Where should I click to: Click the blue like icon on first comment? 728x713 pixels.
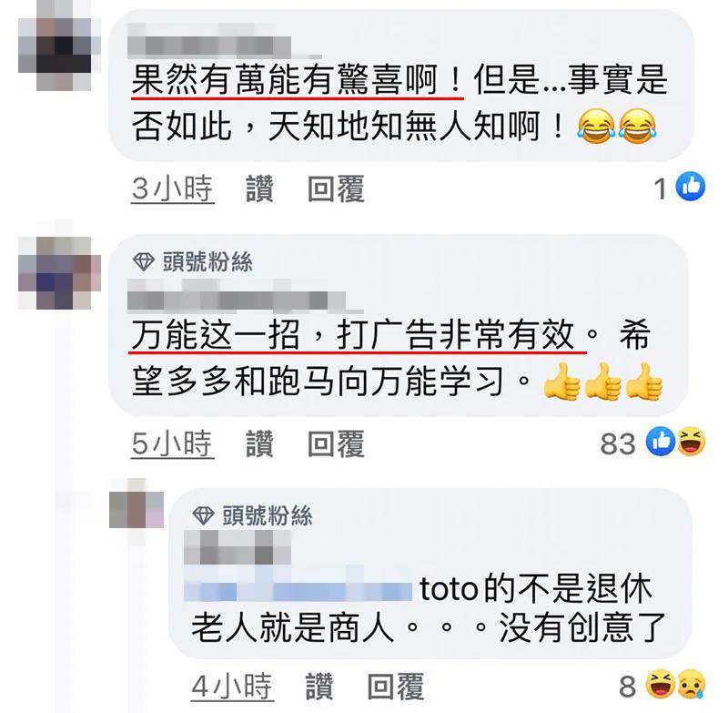(691, 187)
